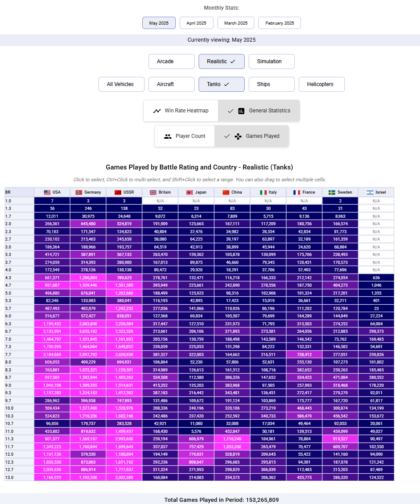The image size is (420, 504).
Task: Click the USSR flag icon in the header
Action: [118, 192]
